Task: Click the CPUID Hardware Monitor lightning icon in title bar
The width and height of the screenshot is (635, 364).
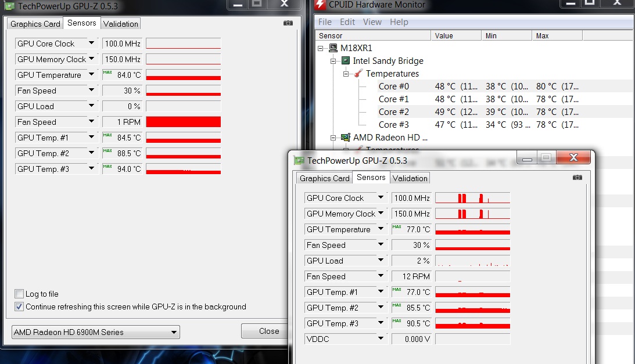Action: pos(320,5)
